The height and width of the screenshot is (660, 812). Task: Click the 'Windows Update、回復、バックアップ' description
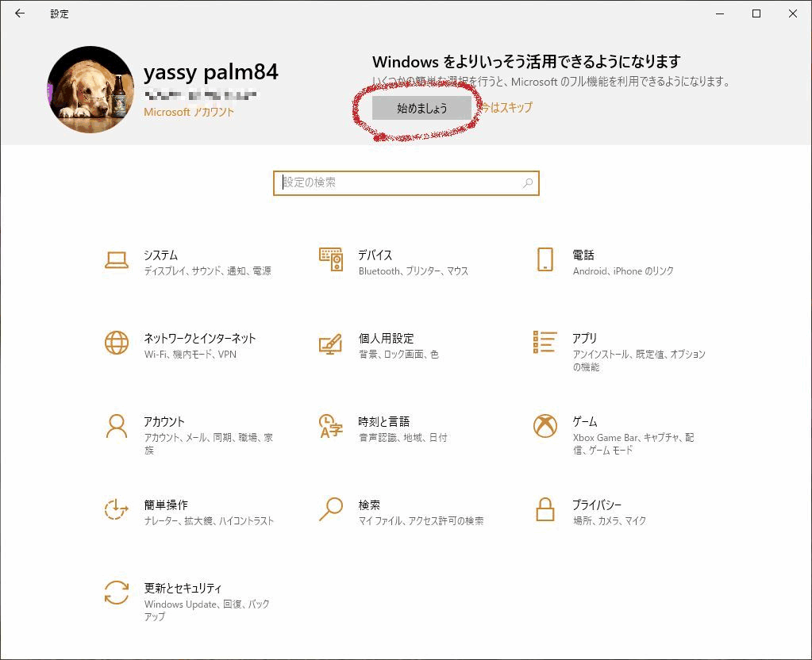[x=206, y=610]
